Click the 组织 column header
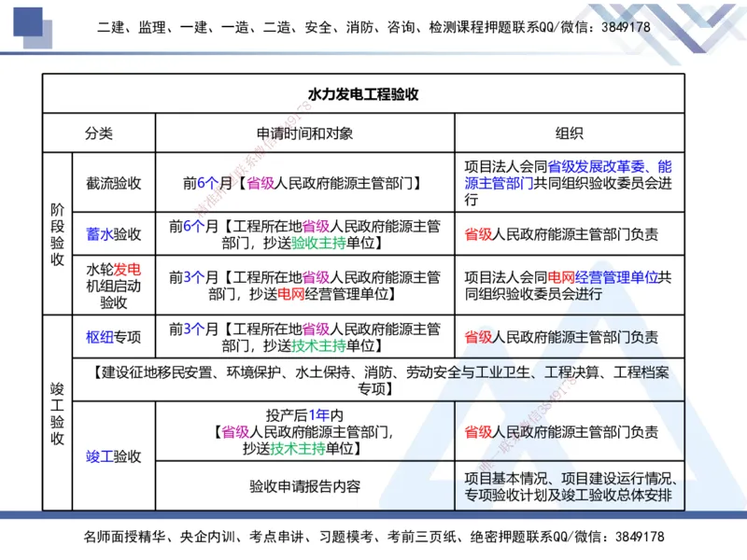 point(569,132)
